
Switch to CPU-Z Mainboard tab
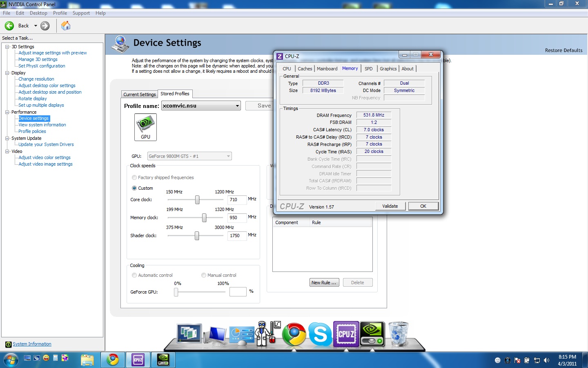click(327, 69)
